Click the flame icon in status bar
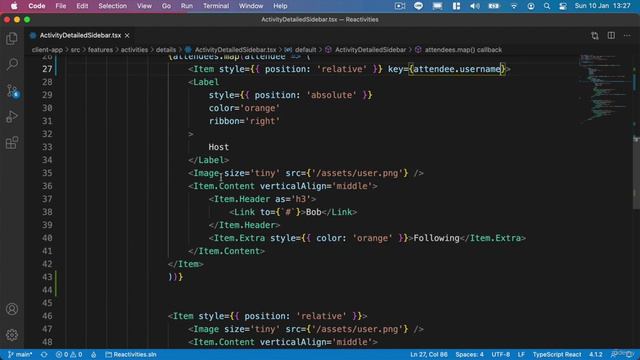This screenshot has height=360, width=640. 93,354
